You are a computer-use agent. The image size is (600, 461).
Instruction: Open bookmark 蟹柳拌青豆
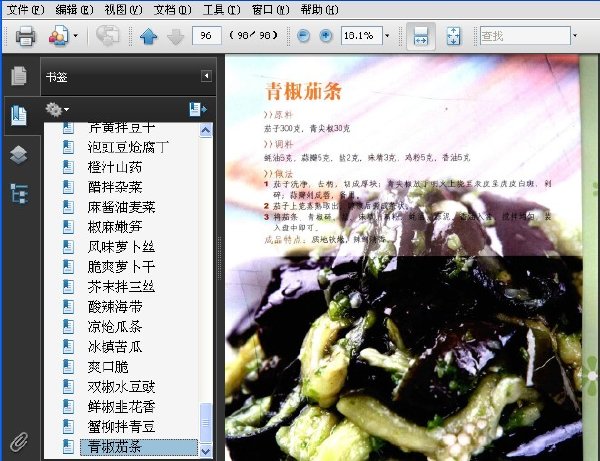click(x=121, y=427)
